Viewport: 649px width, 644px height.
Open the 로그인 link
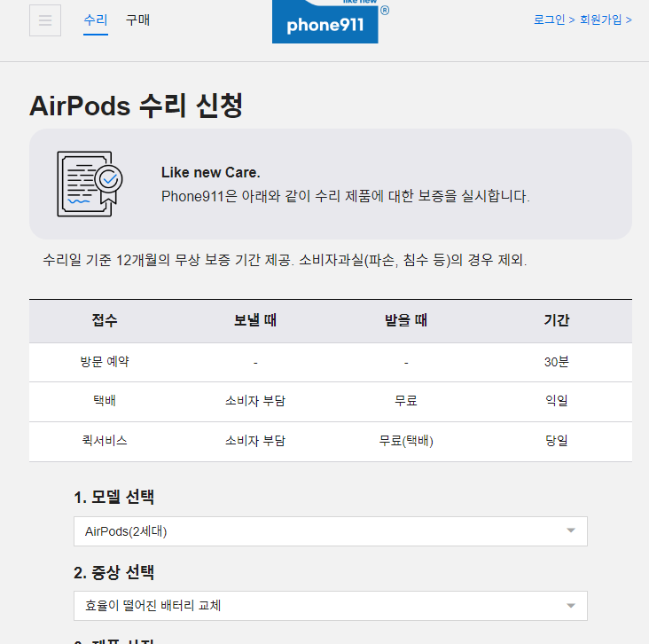tap(554, 20)
